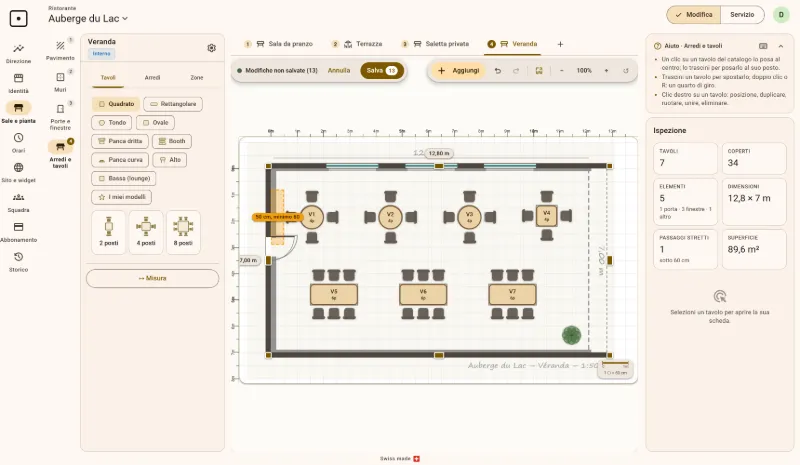The image size is (800, 465).
Task: Open the Identità section
Action: coord(18,83)
